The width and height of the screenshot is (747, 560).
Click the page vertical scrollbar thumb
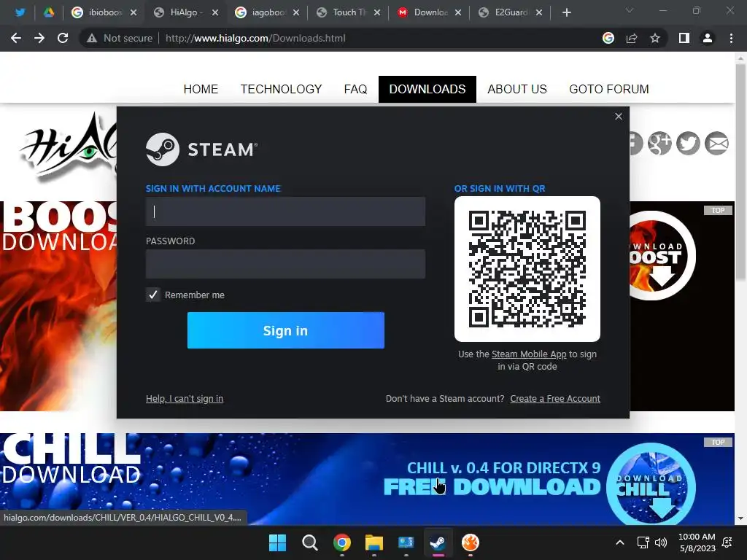pos(741,171)
